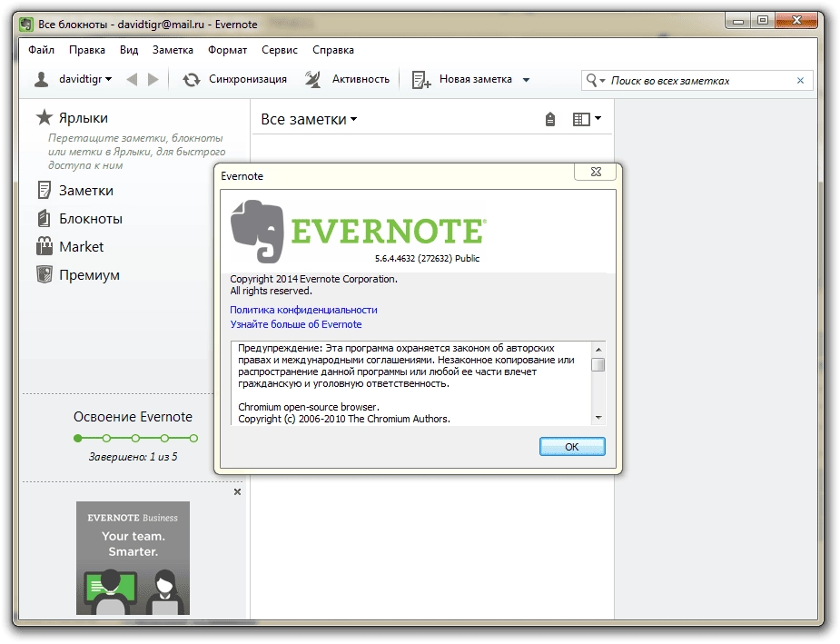Viewport: 840px width, 644px height.
Task: Click the last progress step dot
Action: point(194,438)
